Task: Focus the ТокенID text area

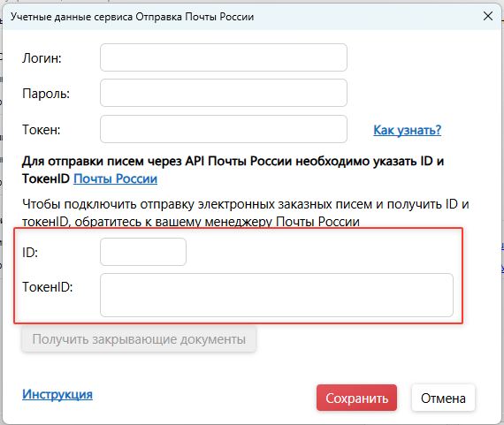Action: click(x=277, y=295)
